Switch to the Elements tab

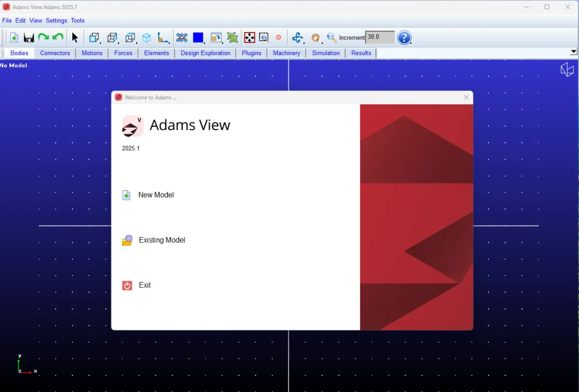coord(157,53)
